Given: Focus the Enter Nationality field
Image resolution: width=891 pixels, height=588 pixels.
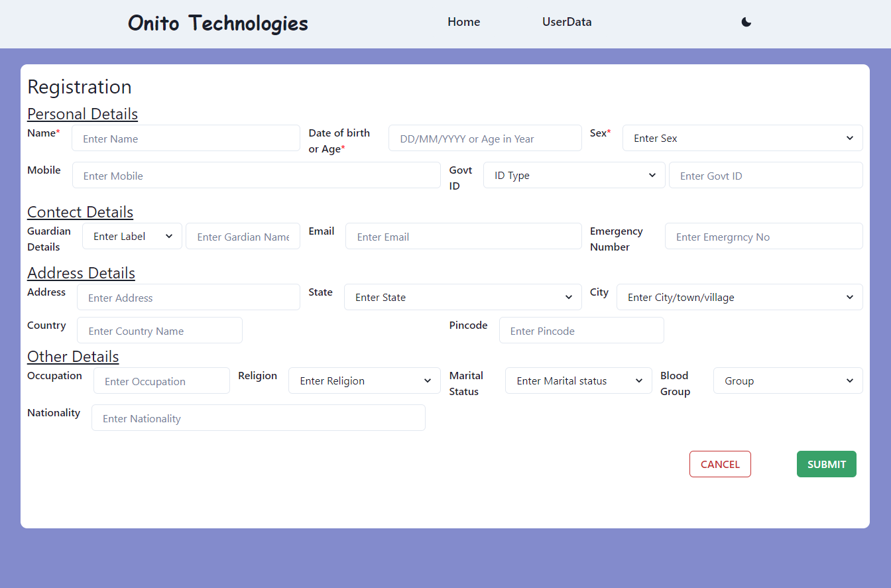Looking at the screenshot, I should (259, 418).
